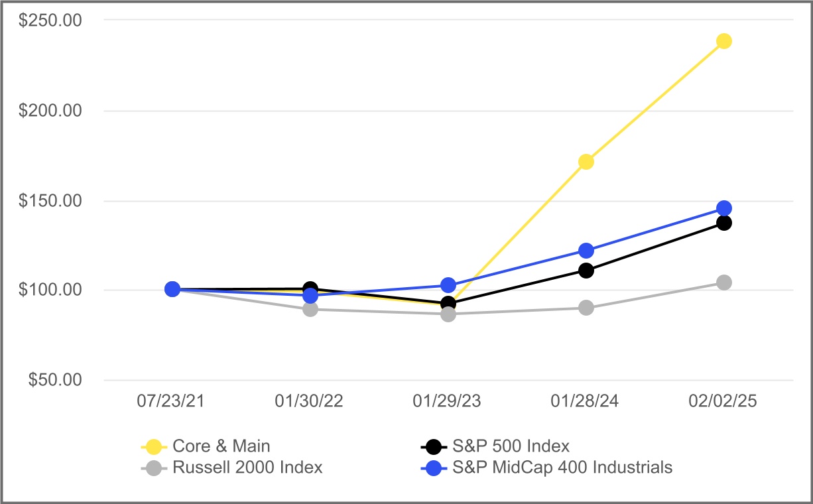The image size is (813, 504).
Task: Click Russell 2000 data point at 02/02/25
Action: click(724, 283)
